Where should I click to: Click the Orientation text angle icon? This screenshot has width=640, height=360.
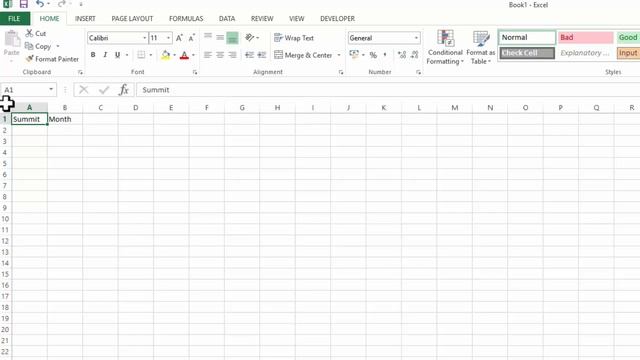(249, 38)
